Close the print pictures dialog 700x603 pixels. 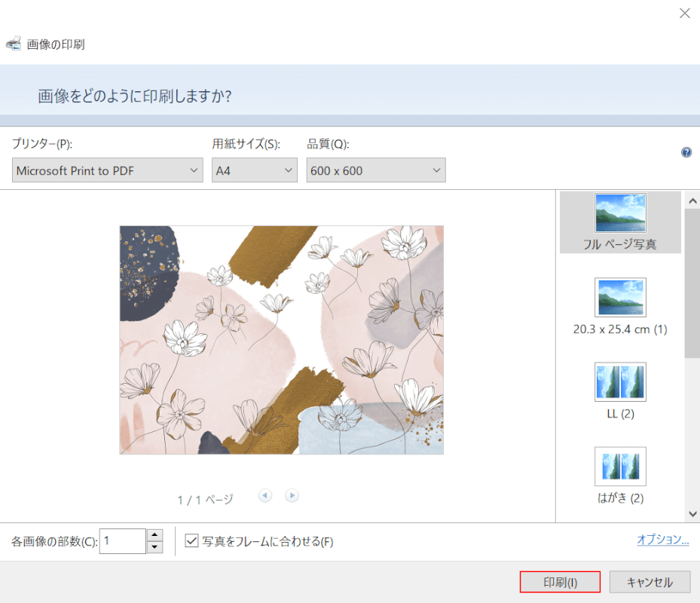[x=684, y=14]
